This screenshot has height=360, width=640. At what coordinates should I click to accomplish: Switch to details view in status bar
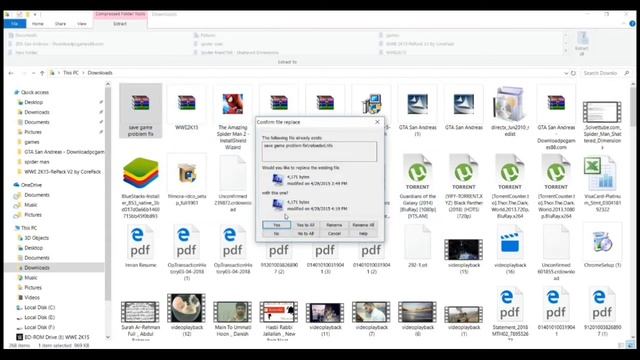(621, 345)
